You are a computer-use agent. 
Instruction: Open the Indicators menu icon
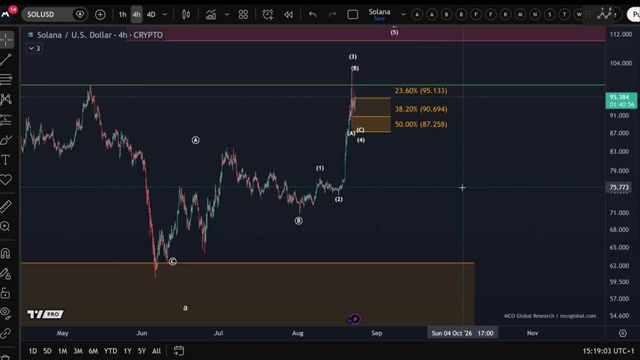tap(211, 15)
